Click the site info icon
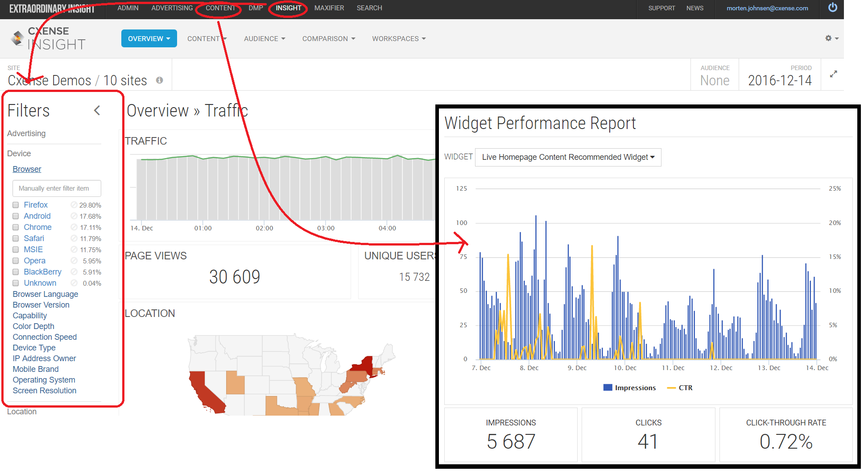Viewport: 868px width, 475px height. coord(159,80)
